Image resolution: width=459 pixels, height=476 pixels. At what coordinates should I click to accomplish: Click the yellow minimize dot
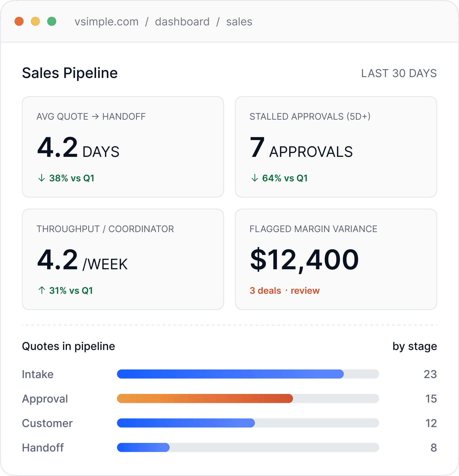[x=35, y=21]
